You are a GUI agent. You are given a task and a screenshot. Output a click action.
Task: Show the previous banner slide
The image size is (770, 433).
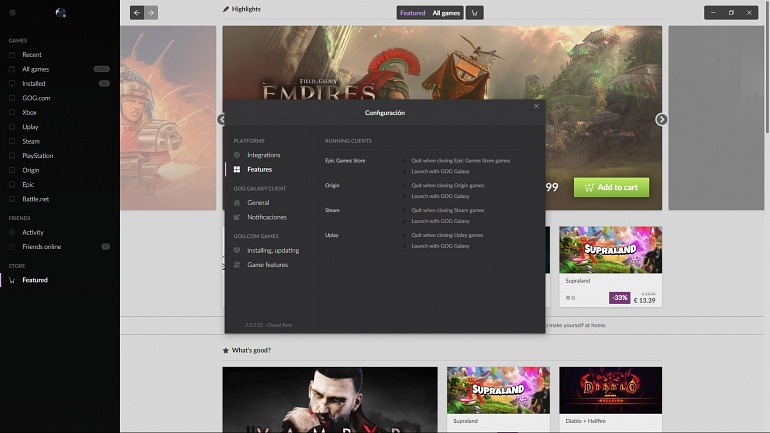pyautogui.click(x=221, y=119)
